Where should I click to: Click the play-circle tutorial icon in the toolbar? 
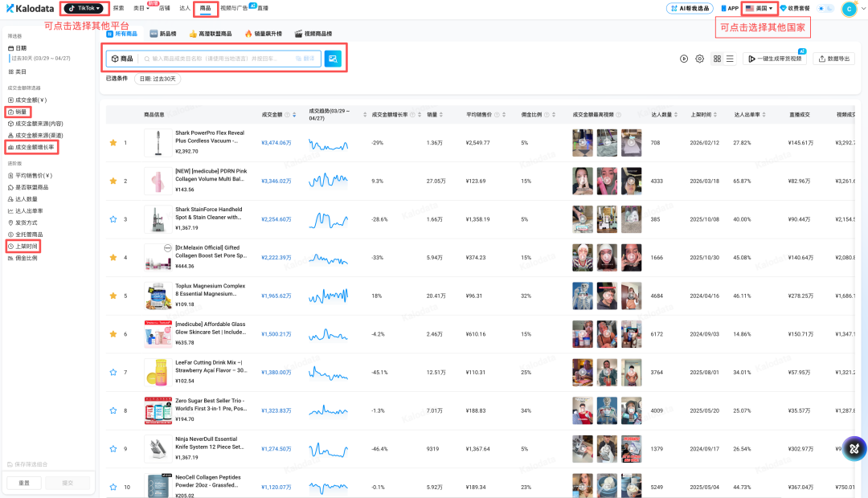click(x=684, y=59)
